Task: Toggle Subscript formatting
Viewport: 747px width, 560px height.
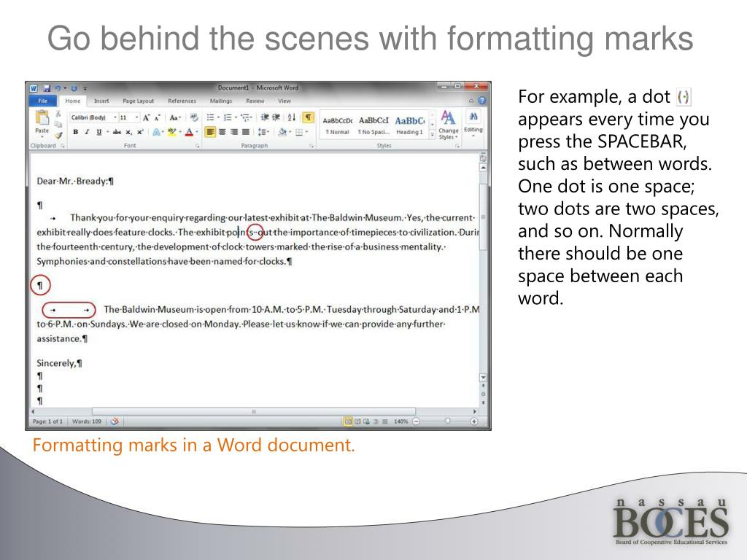Action: tap(128, 133)
